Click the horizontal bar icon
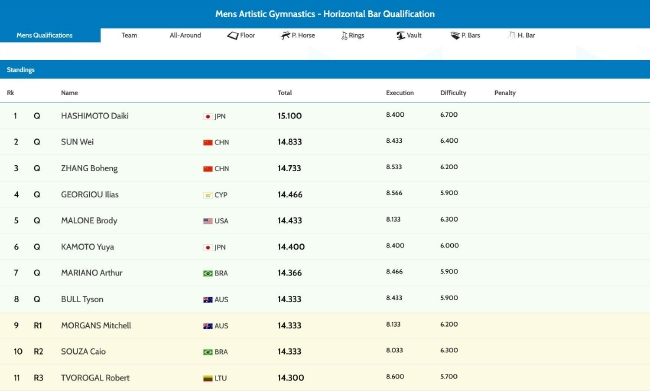This screenshot has height=391, width=650. click(512, 36)
